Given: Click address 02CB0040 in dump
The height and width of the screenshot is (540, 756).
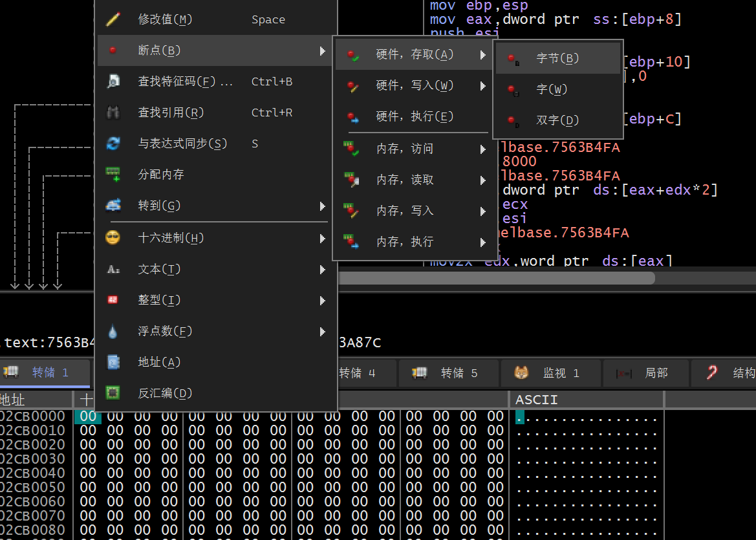Looking at the screenshot, I should 32,473.
